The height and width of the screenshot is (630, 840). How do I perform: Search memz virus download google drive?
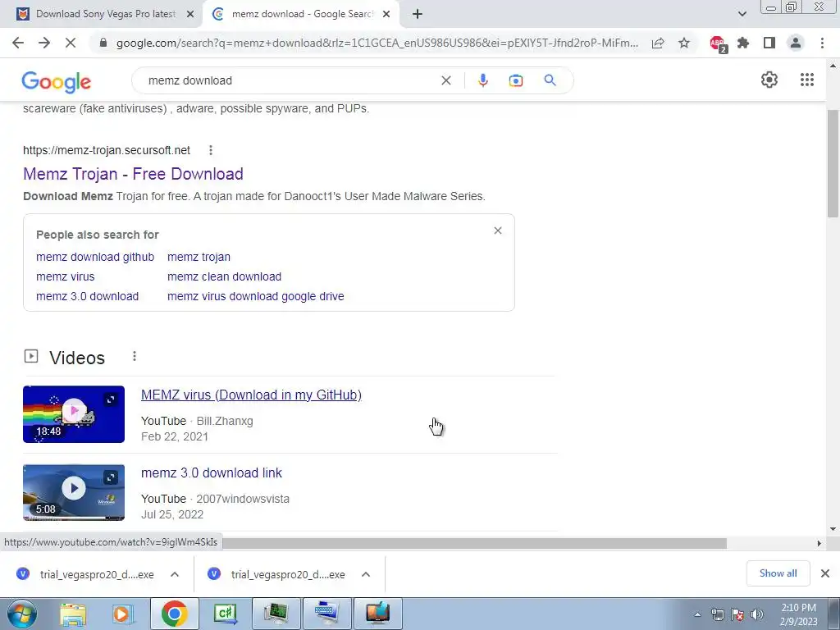click(256, 296)
